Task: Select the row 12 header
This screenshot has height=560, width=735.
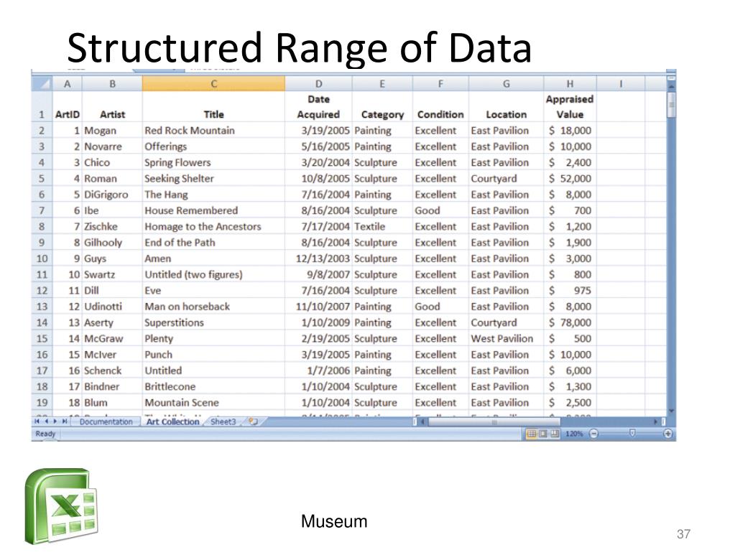Action: pyautogui.click(x=42, y=290)
